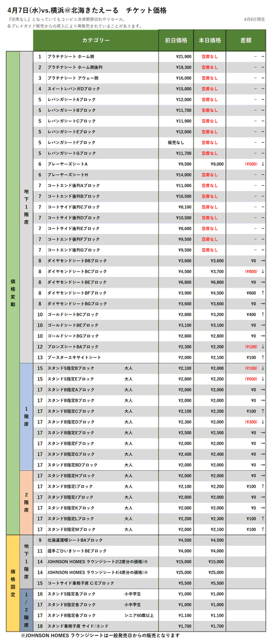Click the footnote '※JOHNSON HOMES ラウンジシートは一般発売日からの販売となります'
Image resolution: width=272 pixels, height=644 pixels.
coord(99,635)
